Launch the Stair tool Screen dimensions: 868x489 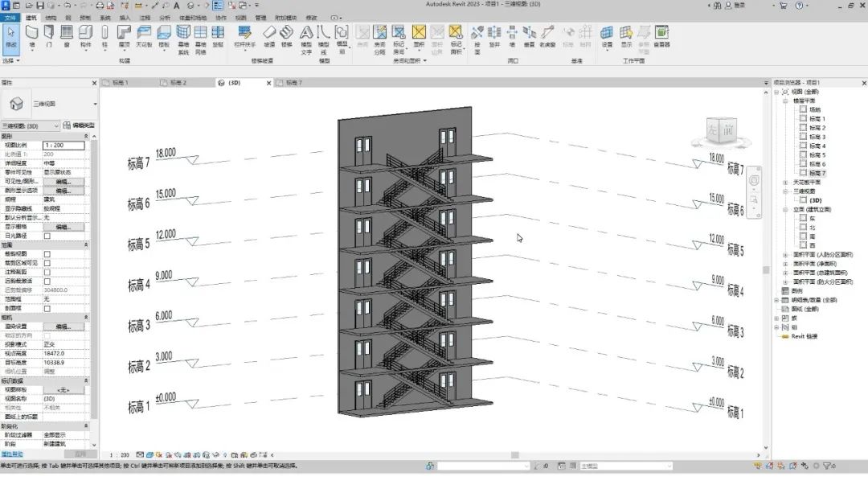[286, 36]
